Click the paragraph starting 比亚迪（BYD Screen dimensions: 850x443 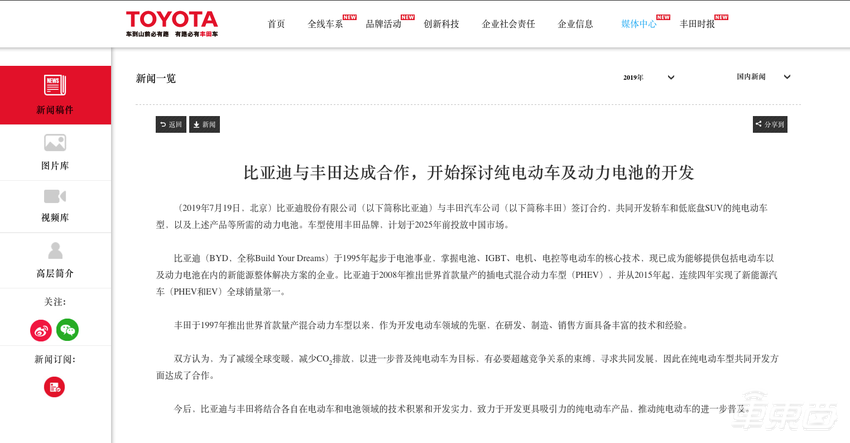[467, 275]
